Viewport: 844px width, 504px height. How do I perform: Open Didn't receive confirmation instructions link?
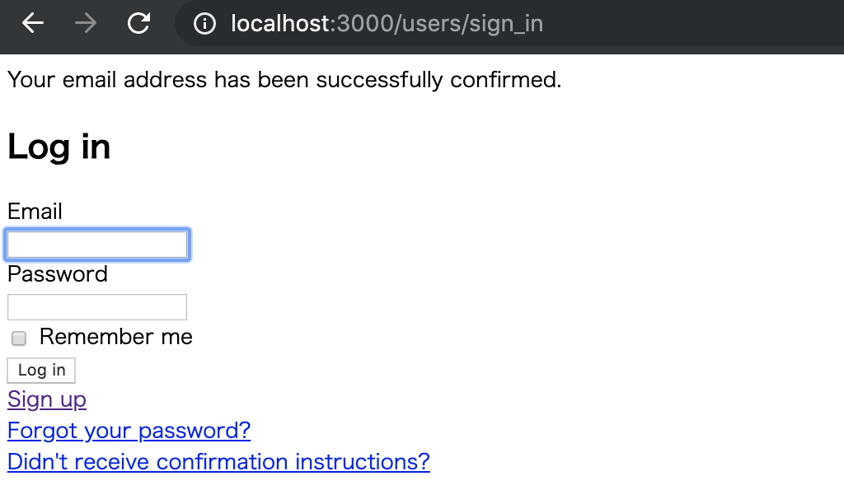[218, 462]
